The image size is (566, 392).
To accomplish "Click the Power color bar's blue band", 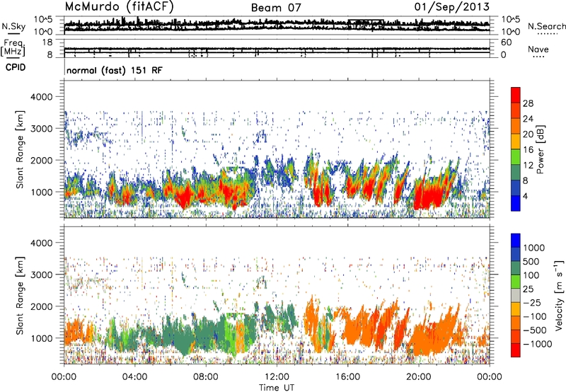I will (x=516, y=203).
